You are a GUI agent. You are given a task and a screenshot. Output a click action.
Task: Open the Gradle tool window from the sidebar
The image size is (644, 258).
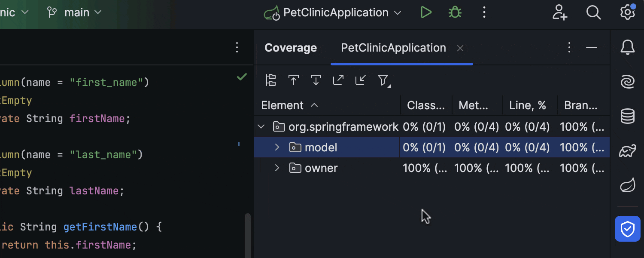[628, 151]
